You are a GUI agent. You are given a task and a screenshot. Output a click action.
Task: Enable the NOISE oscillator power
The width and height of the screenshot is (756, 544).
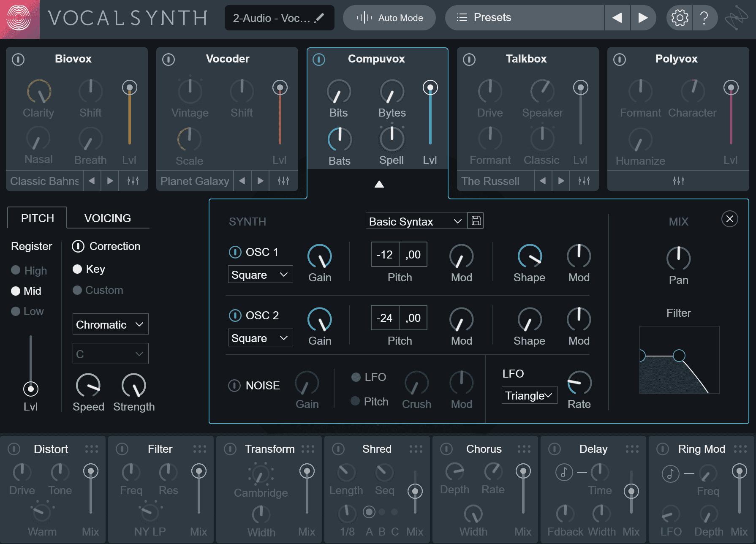(x=234, y=385)
